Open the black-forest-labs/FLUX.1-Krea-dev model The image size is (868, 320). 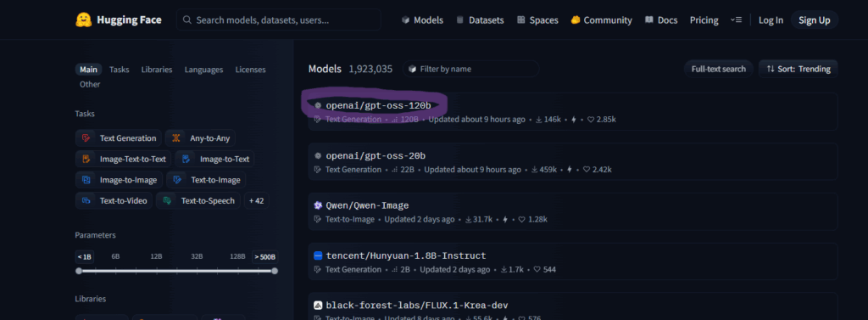tap(417, 306)
